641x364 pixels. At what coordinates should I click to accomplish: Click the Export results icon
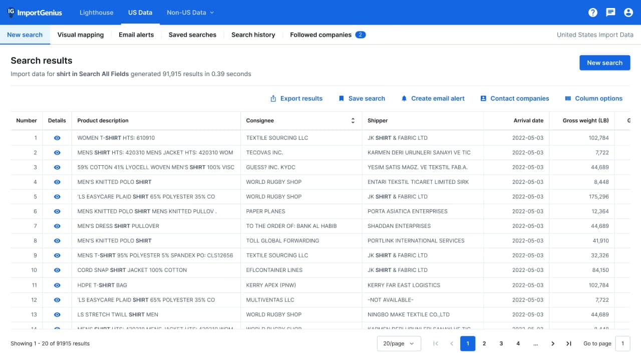272,98
